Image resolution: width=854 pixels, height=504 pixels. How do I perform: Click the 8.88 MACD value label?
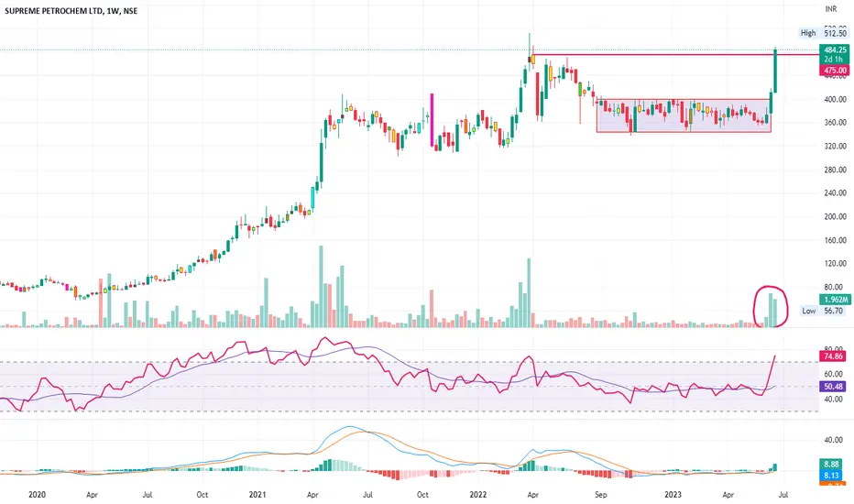pos(831,465)
